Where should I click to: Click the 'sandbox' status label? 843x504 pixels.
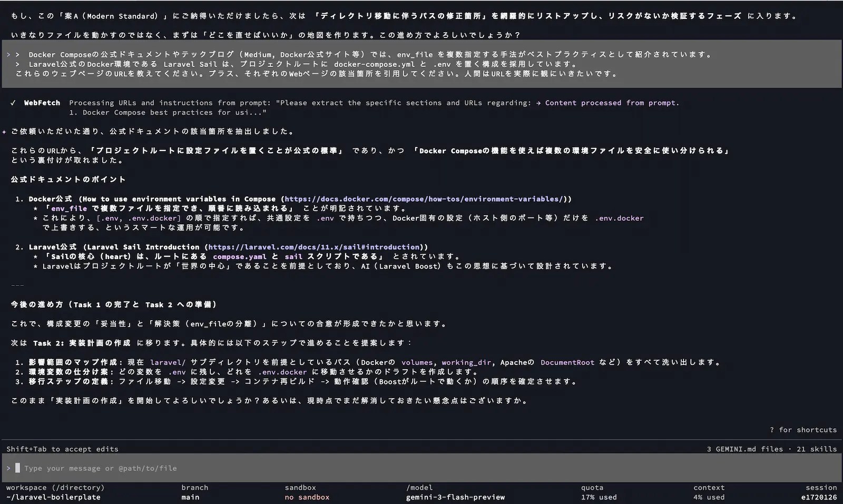click(x=300, y=488)
